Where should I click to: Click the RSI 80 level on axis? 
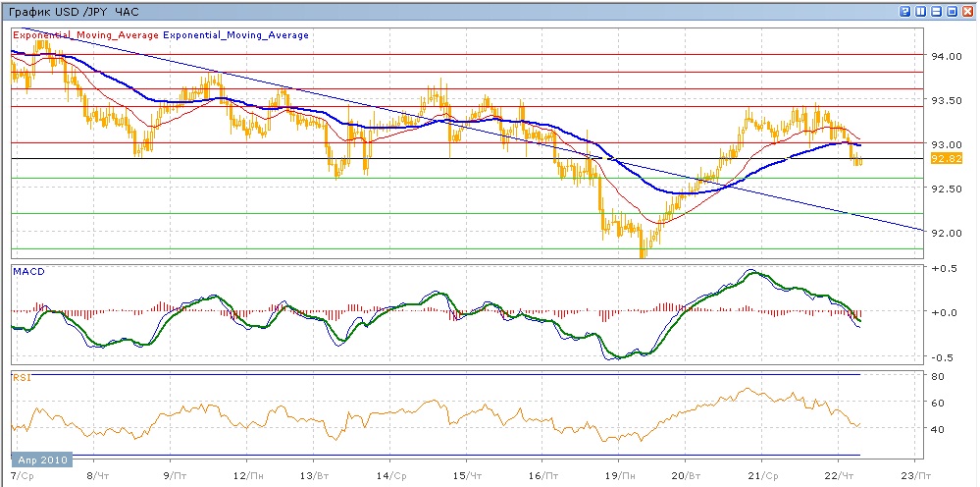937,376
